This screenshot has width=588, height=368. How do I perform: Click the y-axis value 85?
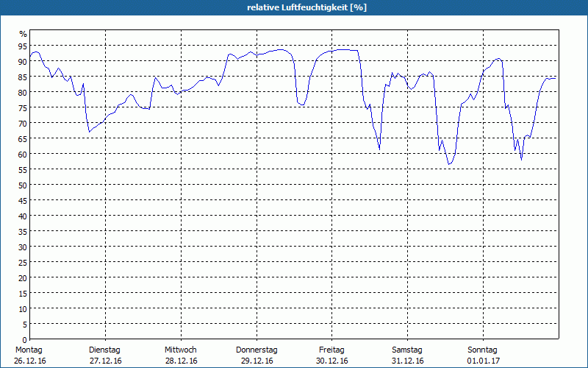tap(23, 77)
